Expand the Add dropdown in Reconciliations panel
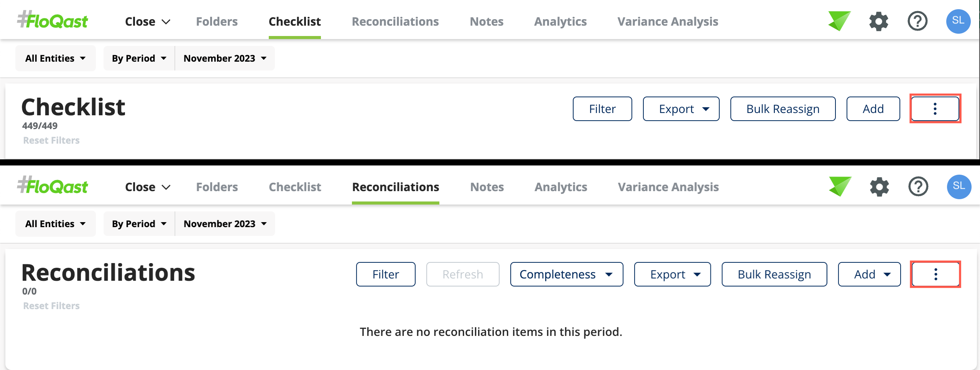Image resolution: width=980 pixels, height=370 pixels. pyautogui.click(x=869, y=274)
